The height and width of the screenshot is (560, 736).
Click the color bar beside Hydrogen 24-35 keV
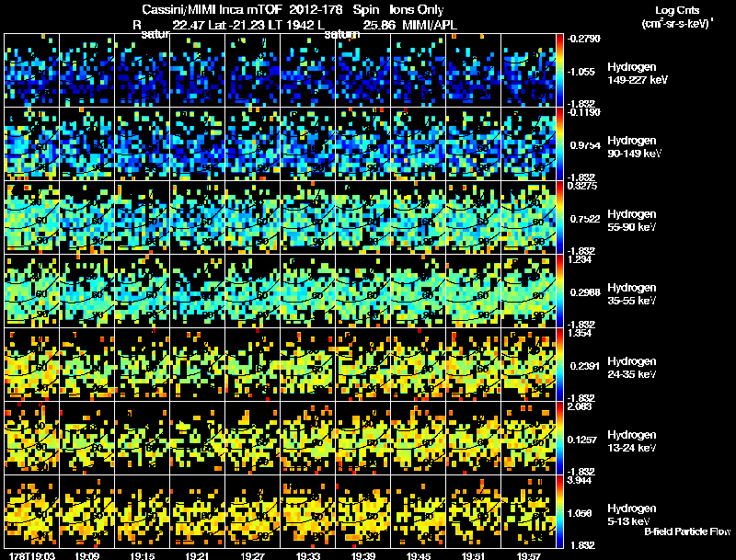coord(559,365)
